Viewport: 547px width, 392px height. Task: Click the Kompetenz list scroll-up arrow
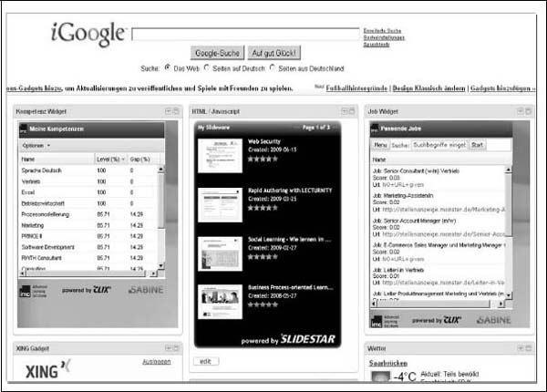[160, 170]
